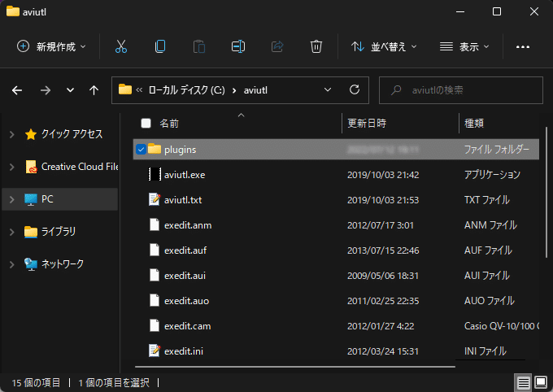The image size is (553, 392).
Task: Show hidden parent path chevrons
Action: (139, 90)
